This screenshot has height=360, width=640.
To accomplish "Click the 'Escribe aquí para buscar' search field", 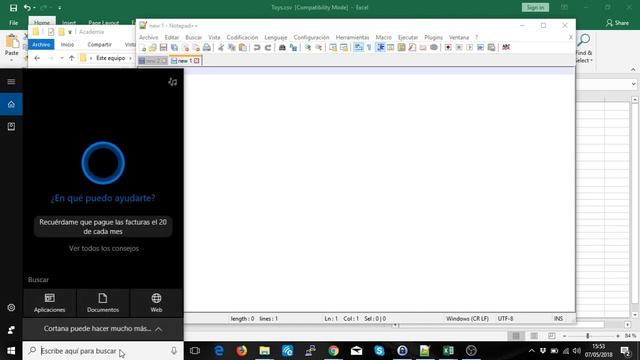I will (x=103, y=351).
